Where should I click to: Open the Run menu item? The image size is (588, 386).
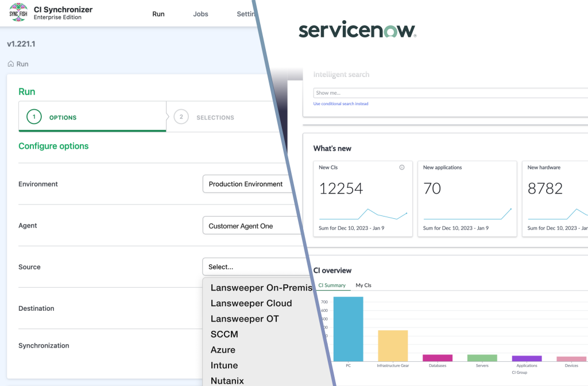pyautogui.click(x=158, y=14)
